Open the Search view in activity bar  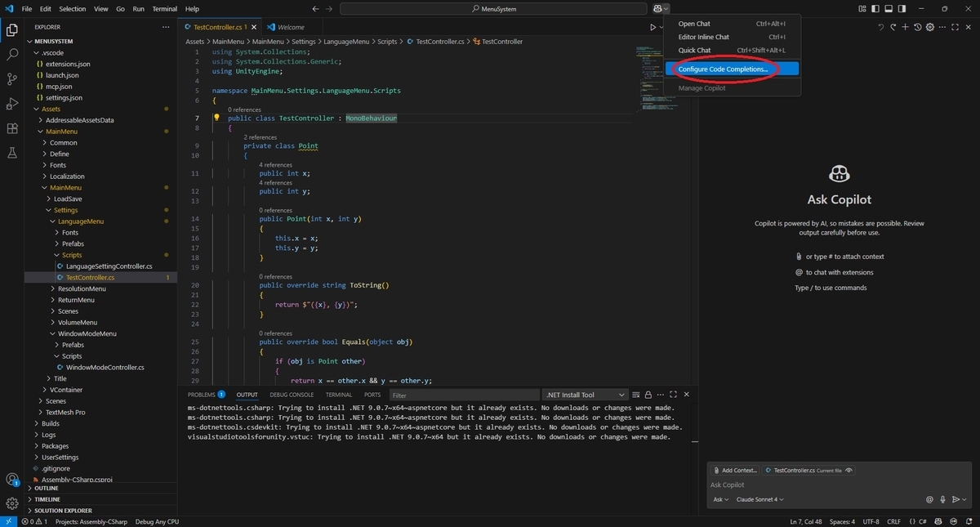coord(12,55)
